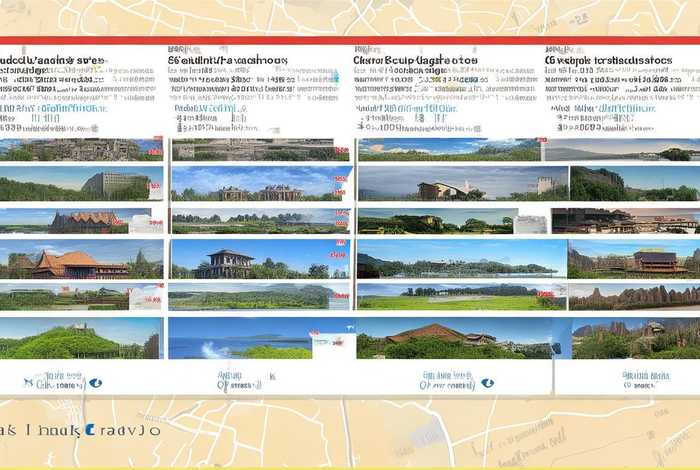Open the row of rock pinnacles thumbnail
Image resolution: width=700 pixels, height=470 pixels.
[634, 297]
